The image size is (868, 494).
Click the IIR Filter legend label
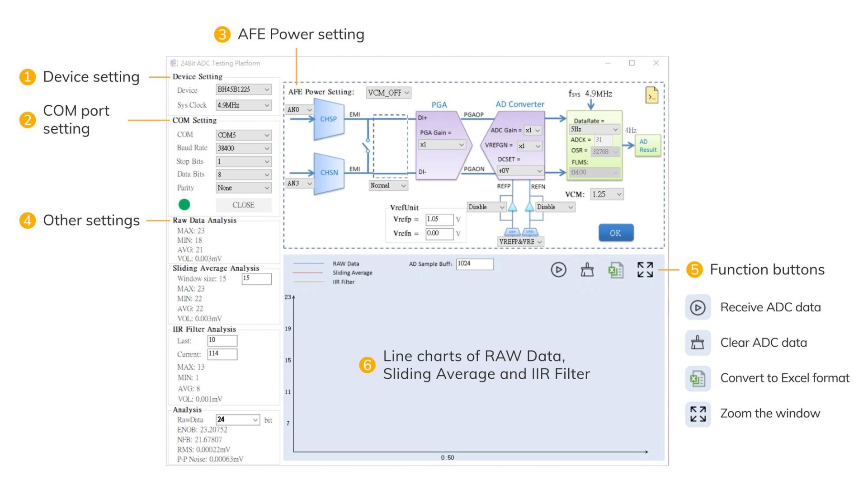click(344, 282)
